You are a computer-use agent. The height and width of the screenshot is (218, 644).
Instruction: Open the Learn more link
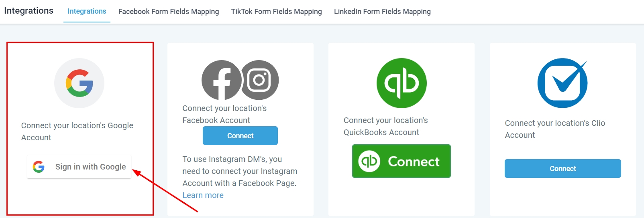203,195
